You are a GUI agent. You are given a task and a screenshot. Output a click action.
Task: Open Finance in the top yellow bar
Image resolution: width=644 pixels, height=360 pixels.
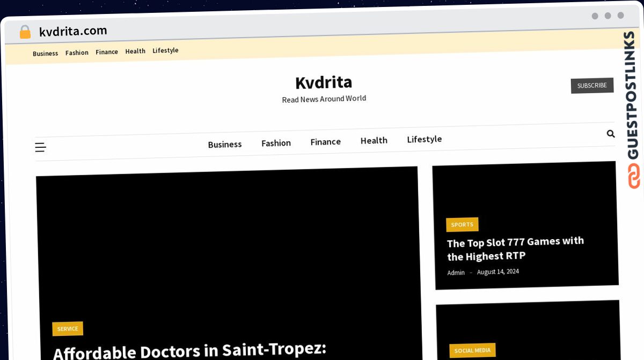[x=107, y=52]
